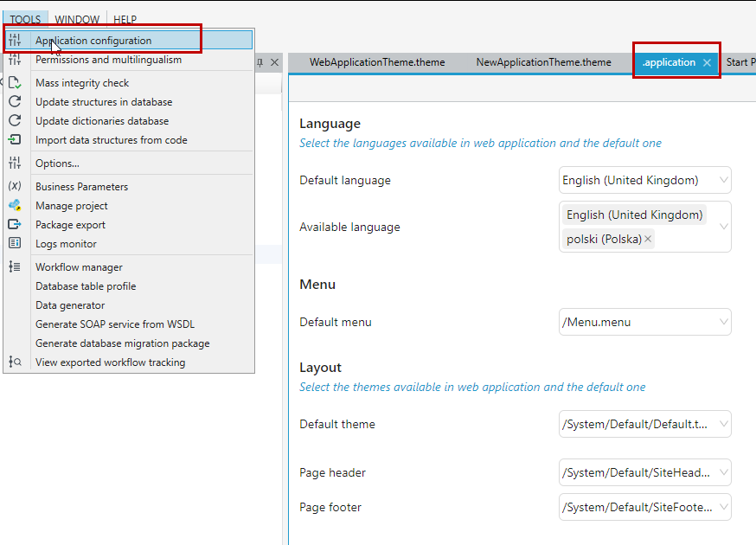Click the Workflow manager icon
This screenshot has width=756, height=545.
pos(15,266)
